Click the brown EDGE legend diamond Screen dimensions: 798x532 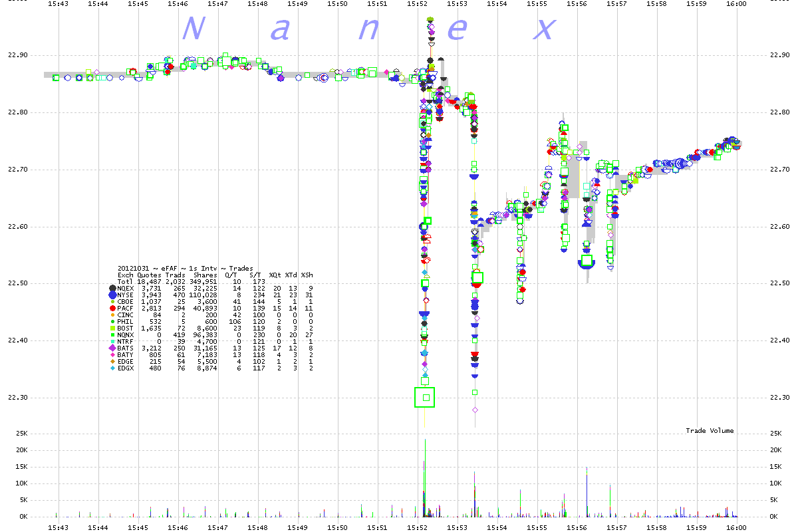pos(112,361)
